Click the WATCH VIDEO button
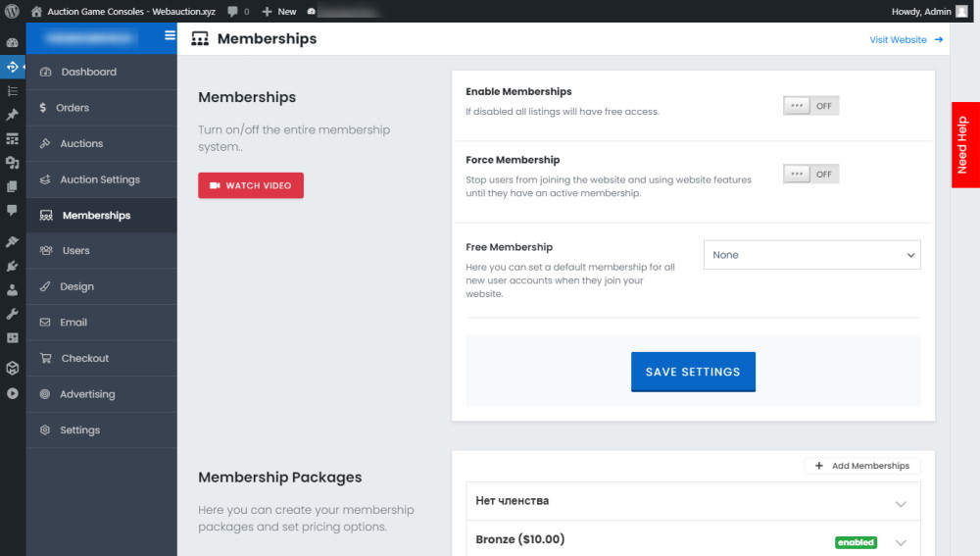 [251, 185]
